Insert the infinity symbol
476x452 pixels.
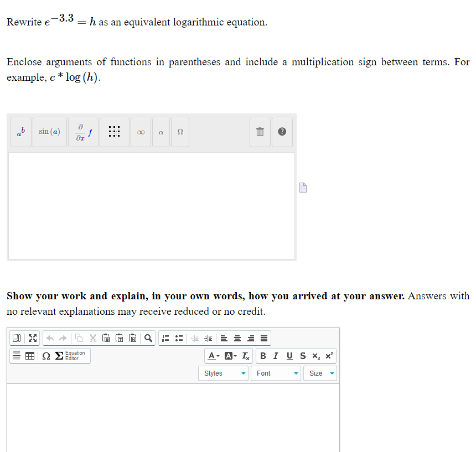coord(141,132)
